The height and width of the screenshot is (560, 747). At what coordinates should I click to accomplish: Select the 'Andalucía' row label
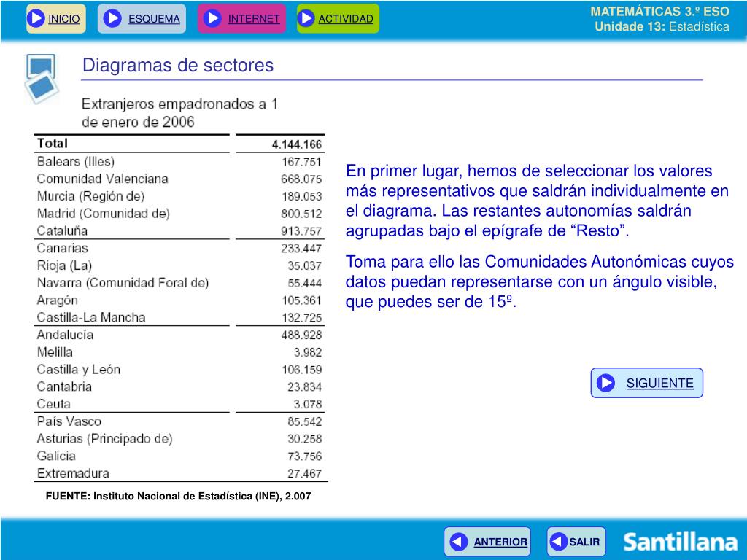click(65, 335)
